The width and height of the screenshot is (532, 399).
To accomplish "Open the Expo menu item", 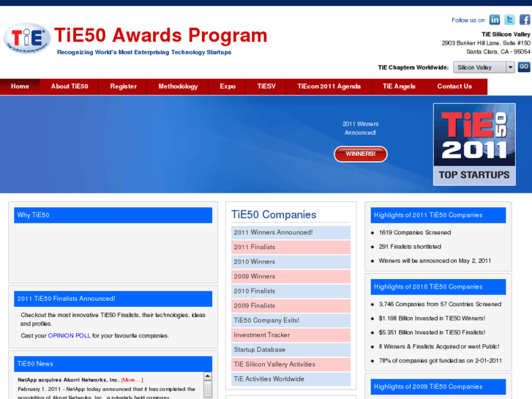I will tap(228, 86).
